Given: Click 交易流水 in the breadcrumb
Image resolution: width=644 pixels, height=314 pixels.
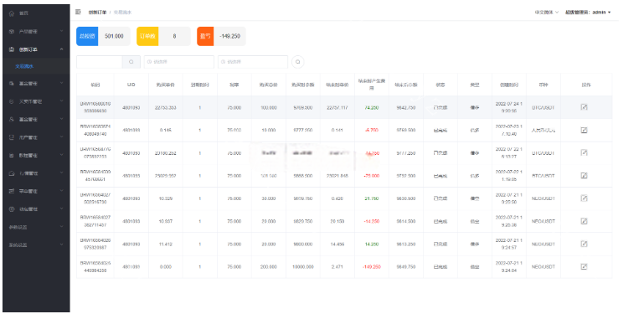Looking at the screenshot, I should (122, 13).
